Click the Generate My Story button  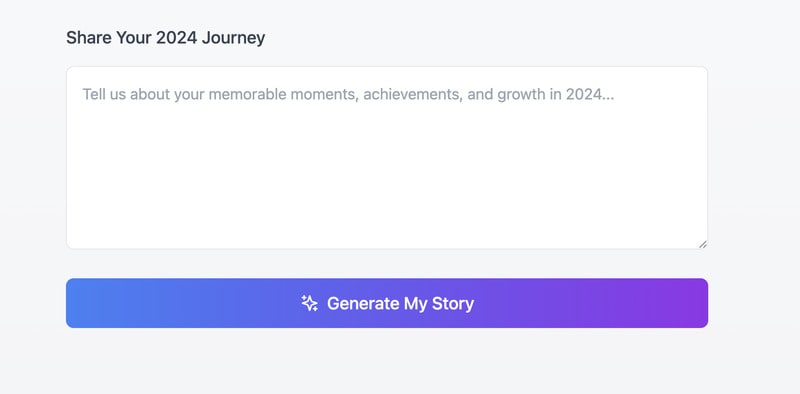click(387, 303)
